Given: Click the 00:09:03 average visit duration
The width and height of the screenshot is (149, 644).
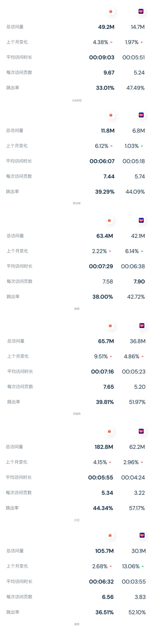Looking at the screenshot, I should pyautogui.click(x=102, y=58).
